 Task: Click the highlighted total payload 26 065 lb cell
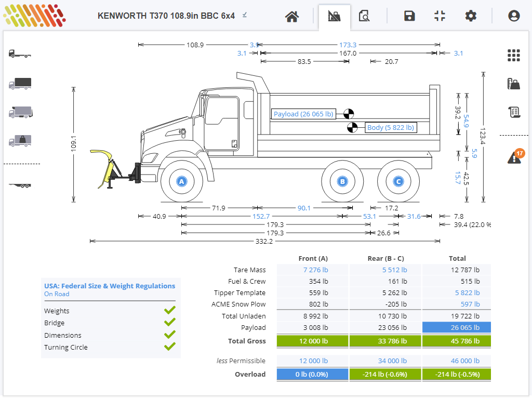[x=456, y=327]
